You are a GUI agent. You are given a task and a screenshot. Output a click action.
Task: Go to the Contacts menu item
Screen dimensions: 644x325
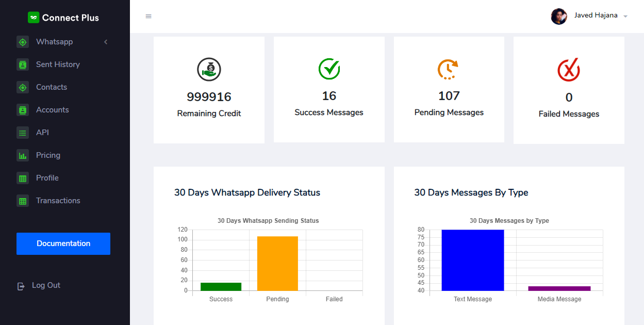[52, 87]
